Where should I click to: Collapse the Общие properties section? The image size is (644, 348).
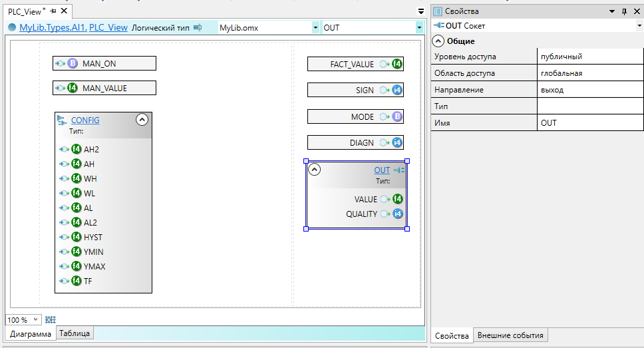(439, 41)
